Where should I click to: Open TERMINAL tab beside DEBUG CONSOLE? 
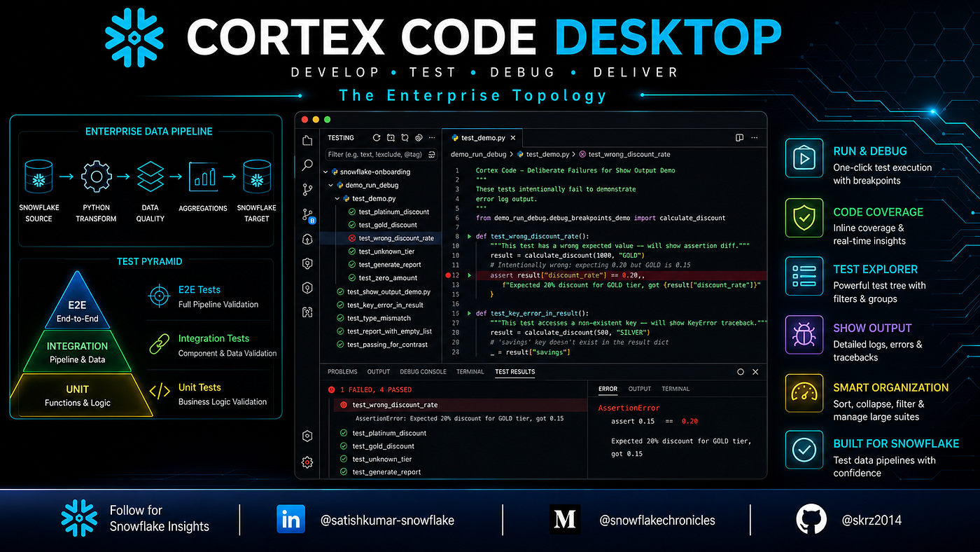pyautogui.click(x=470, y=372)
